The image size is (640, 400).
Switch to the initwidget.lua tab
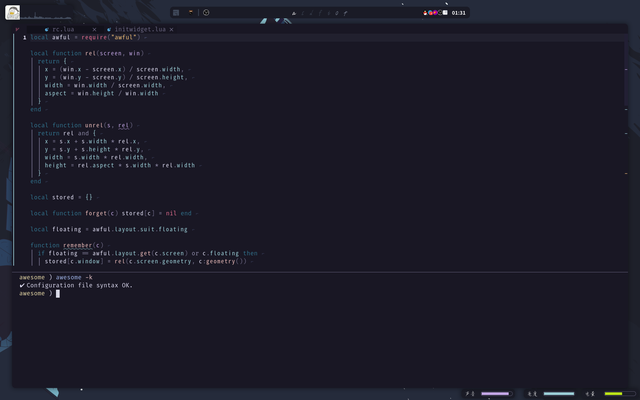pos(140,29)
